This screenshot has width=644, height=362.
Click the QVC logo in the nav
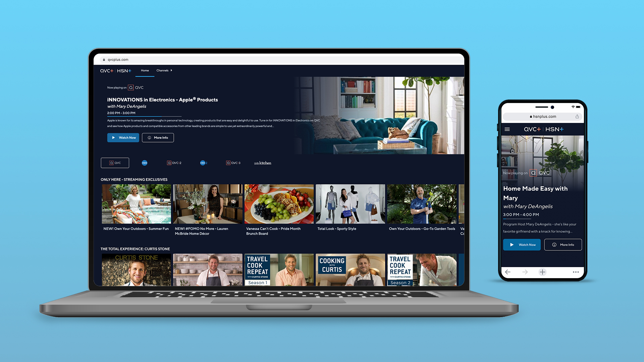coord(107,71)
